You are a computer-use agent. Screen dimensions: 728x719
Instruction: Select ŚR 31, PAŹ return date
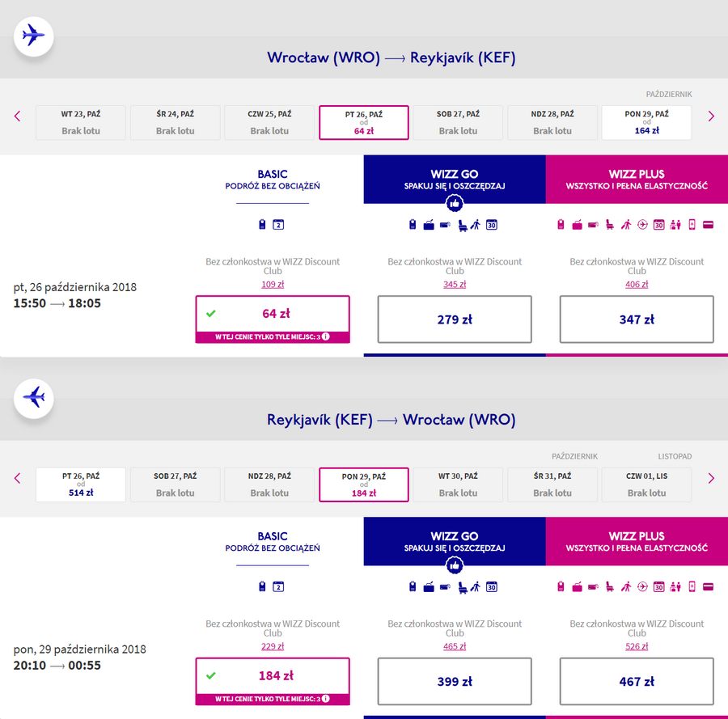click(x=552, y=484)
